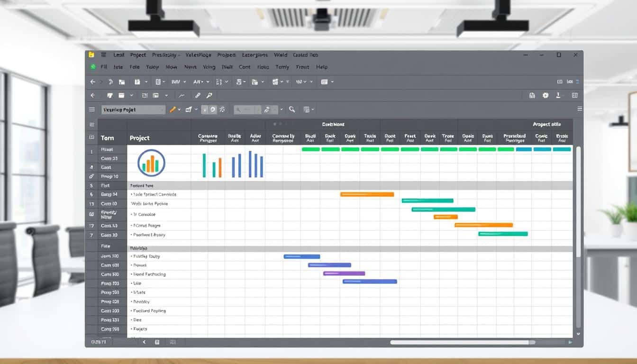Open the Fil menu
The image size is (637, 364).
click(x=104, y=67)
